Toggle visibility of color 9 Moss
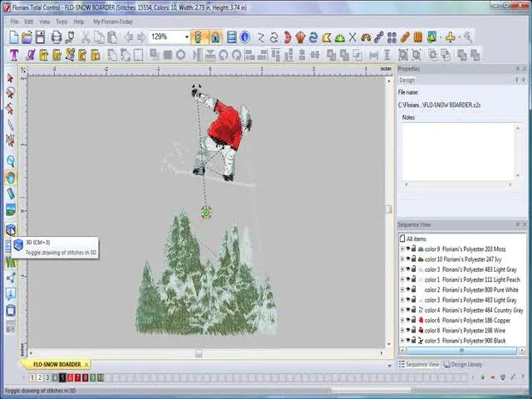This screenshot has width=532, height=399. pyautogui.click(x=408, y=249)
